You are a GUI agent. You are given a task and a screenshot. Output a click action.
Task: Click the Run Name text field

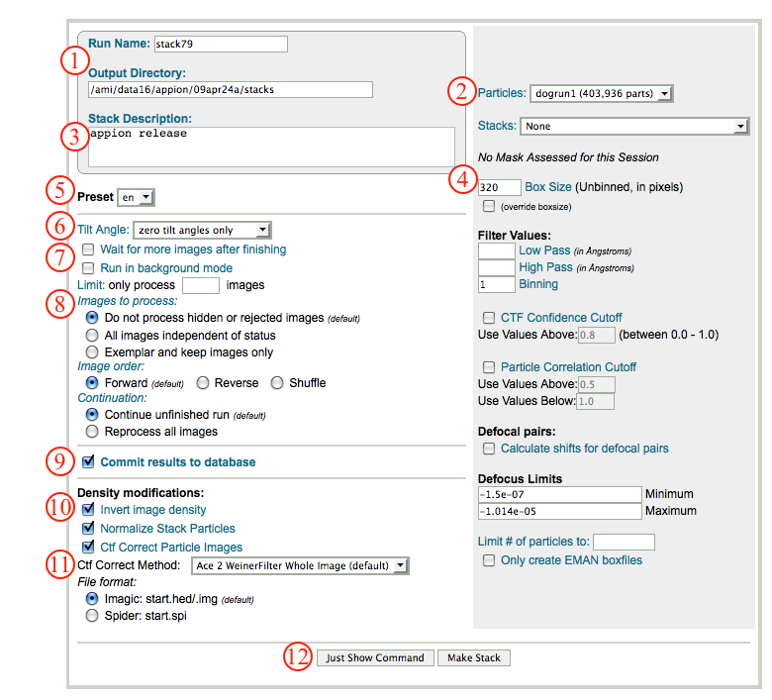pyautogui.click(x=220, y=44)
